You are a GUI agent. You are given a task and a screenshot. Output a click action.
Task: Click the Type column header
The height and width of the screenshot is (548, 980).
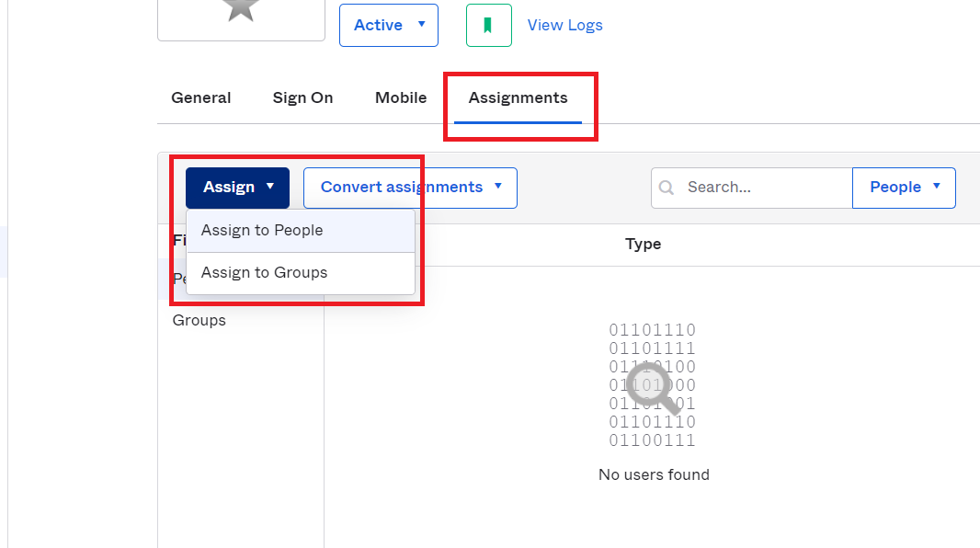[x=644, y=245]
